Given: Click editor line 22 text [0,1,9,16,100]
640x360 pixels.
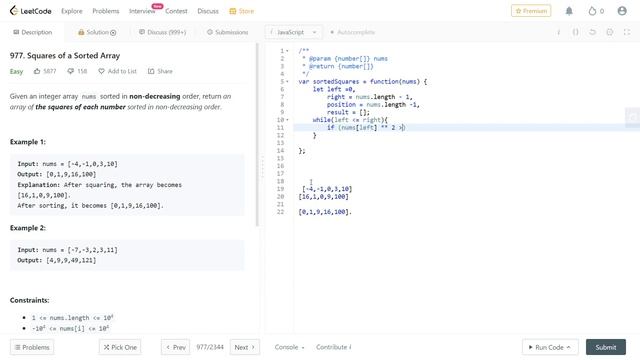Looking at the screenshot, I should tap(325, 212).
